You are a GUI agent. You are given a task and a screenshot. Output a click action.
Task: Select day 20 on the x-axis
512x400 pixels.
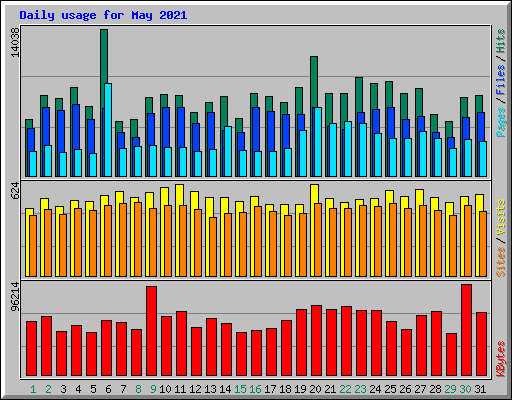315,389
